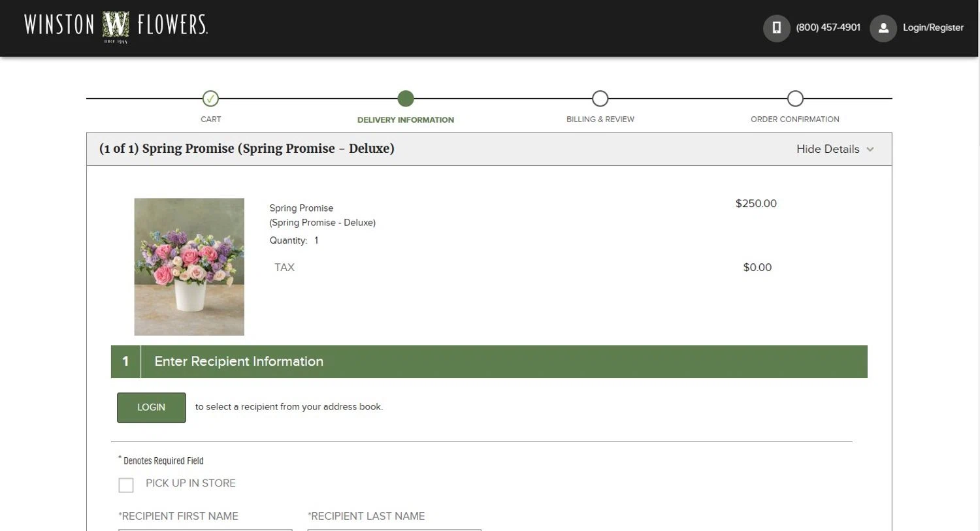The image size is (980, 531).
Task: Open the Login/Register link
Action: coord(933,27)
